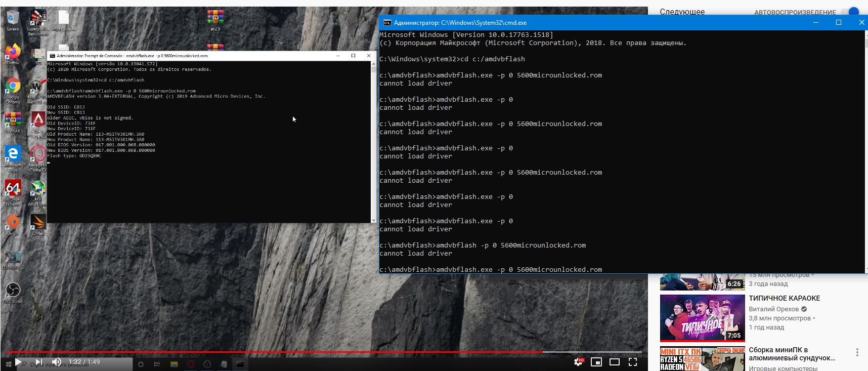Play the YouTube video
The width and height of the screenshot is (868, 371).
tap(18, 362)
